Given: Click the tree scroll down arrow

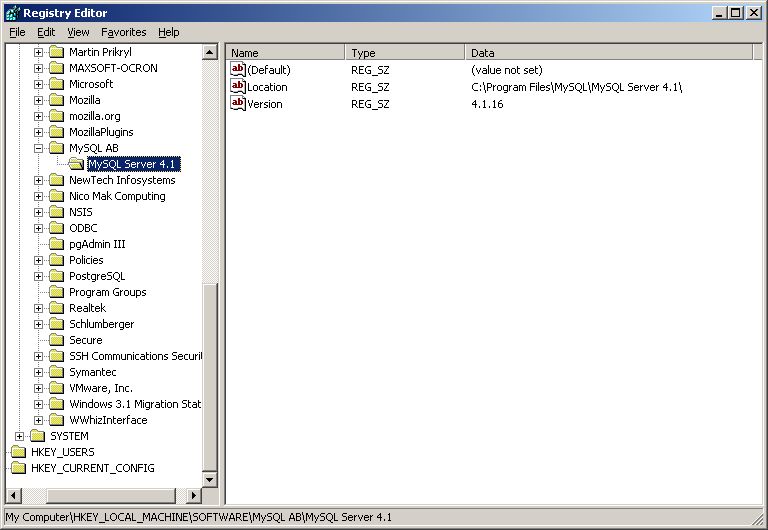Looking at the screenshot, I should point(210,480).
